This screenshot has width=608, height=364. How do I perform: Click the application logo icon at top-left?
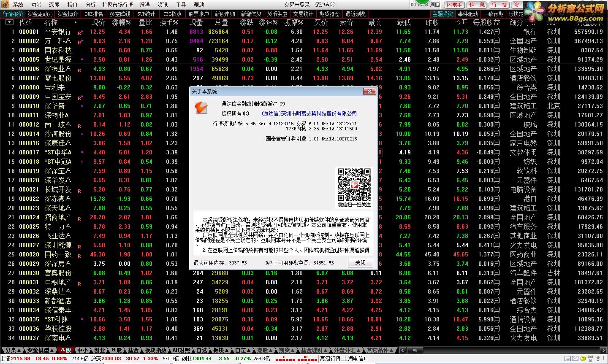5,5
